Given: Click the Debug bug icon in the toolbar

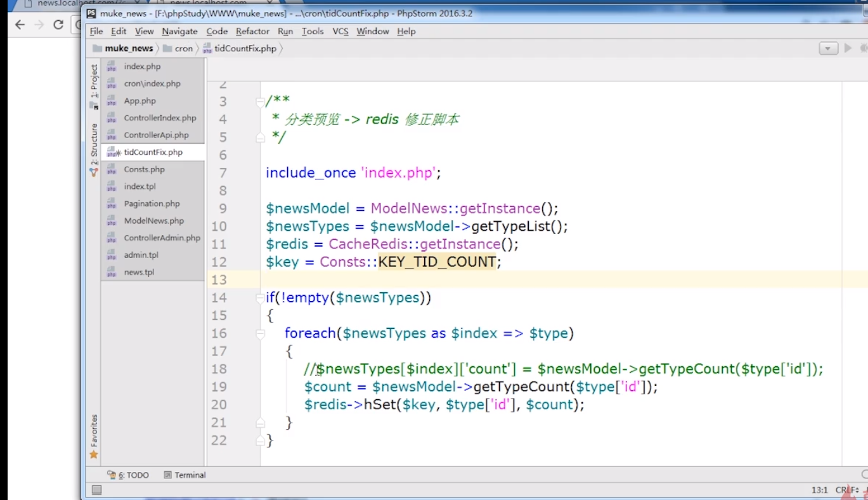Looking at the screenshot, I should pyautogui.click(x=864, y=48).
